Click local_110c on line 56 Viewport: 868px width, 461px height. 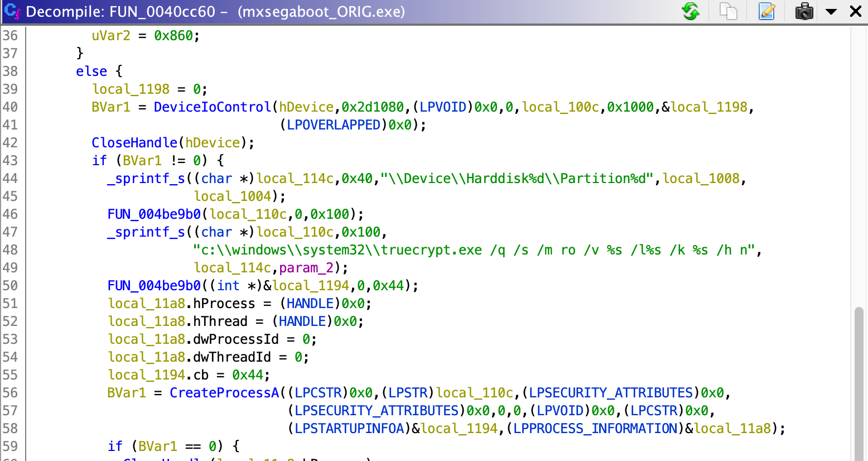(x=475, y=392)
